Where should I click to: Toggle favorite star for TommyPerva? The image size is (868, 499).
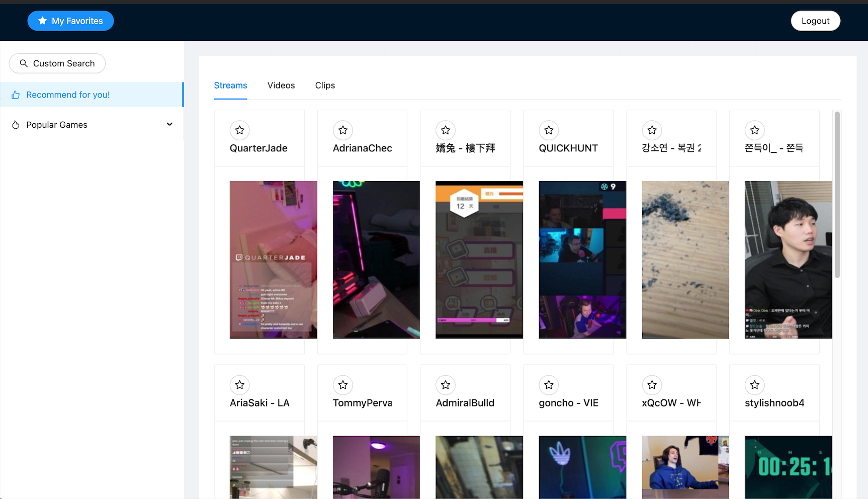[x=343, y=385]
